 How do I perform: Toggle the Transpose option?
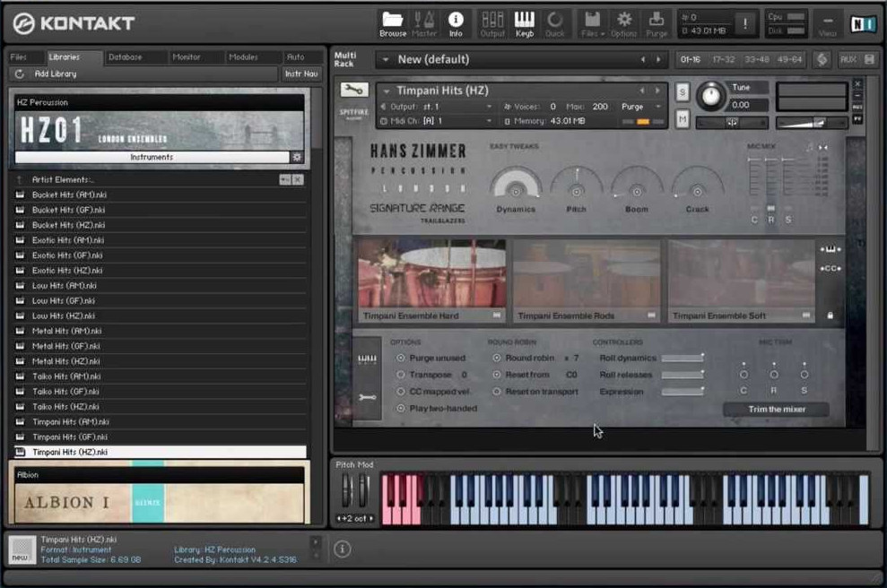(401, 375)
